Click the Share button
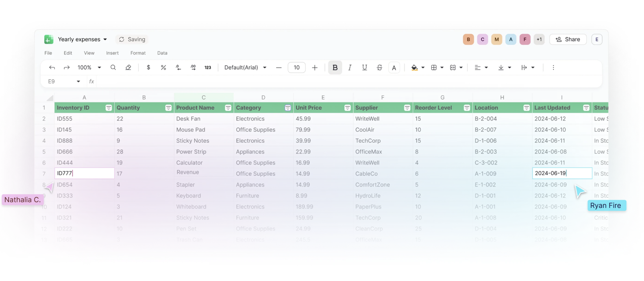644x281 pixels. pyautogui.click(x=568, y=39)
